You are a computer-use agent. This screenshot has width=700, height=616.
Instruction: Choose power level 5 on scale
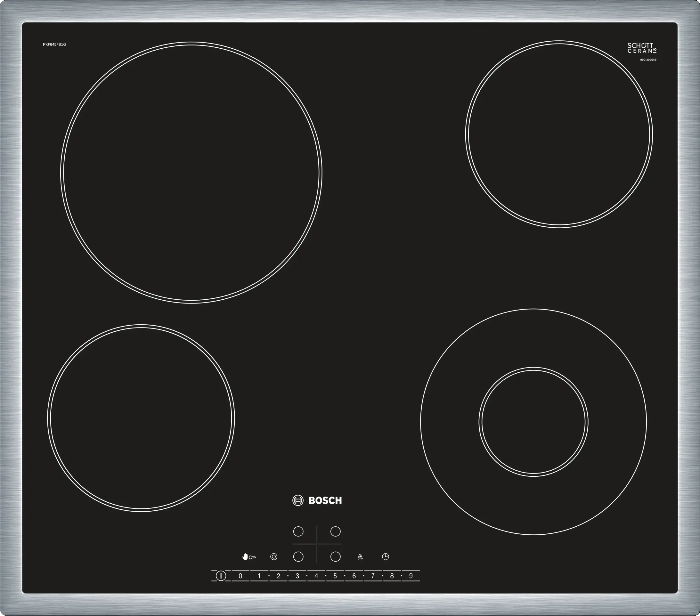[x=335, y=576]
